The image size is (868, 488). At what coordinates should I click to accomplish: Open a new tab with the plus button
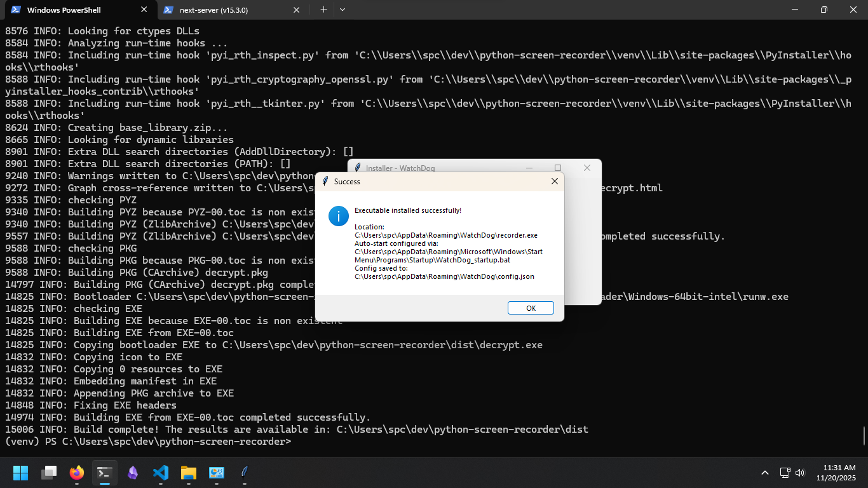pos(323,10)
